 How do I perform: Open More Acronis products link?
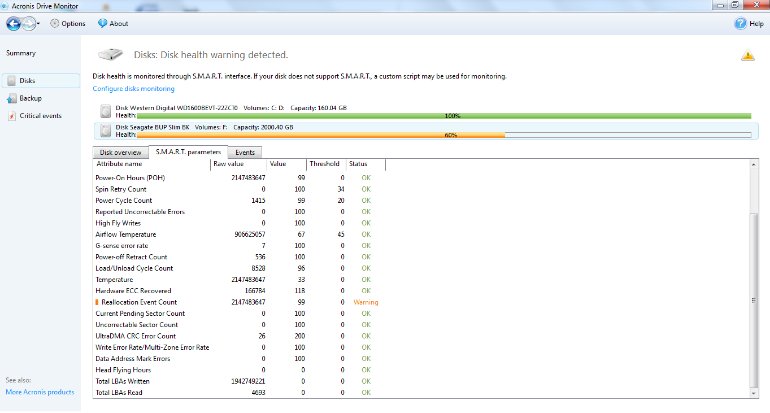click(x=40, y=392)
